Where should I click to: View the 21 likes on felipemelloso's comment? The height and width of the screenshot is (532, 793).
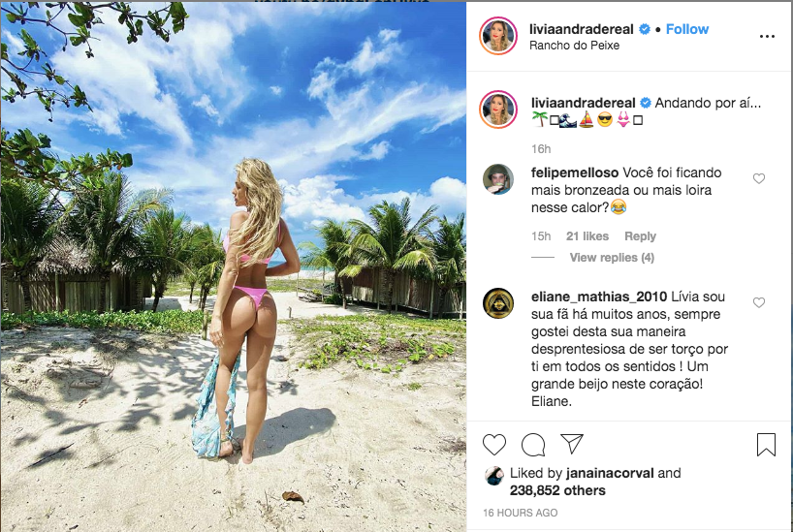pos(587,236)
